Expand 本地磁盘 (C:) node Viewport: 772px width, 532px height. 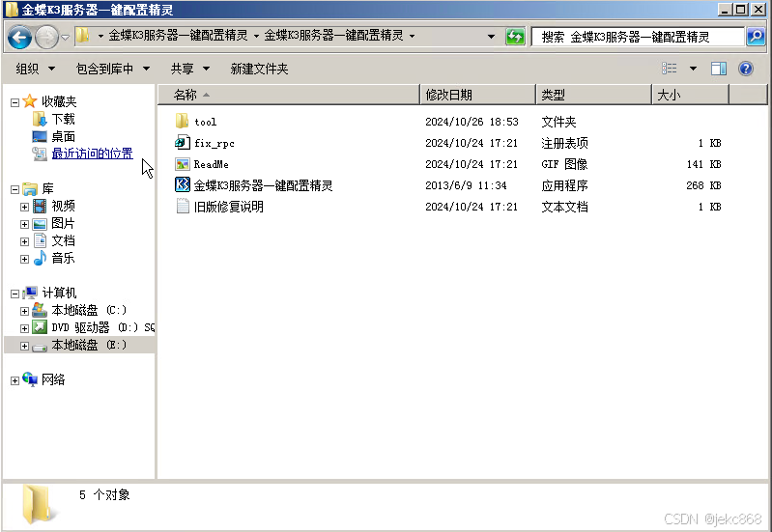[x=24, y=311]
